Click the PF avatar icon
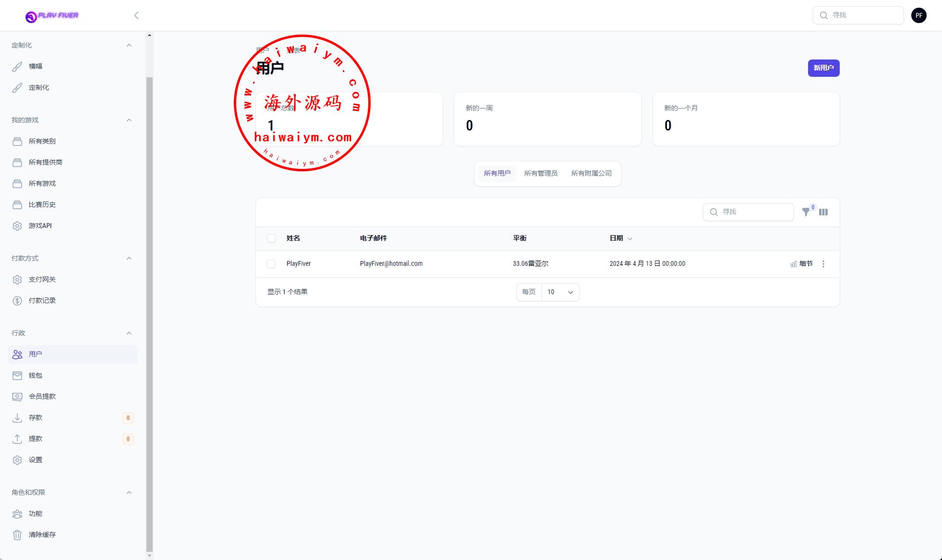This screenshot has width=942, height=560. [918, 15]
